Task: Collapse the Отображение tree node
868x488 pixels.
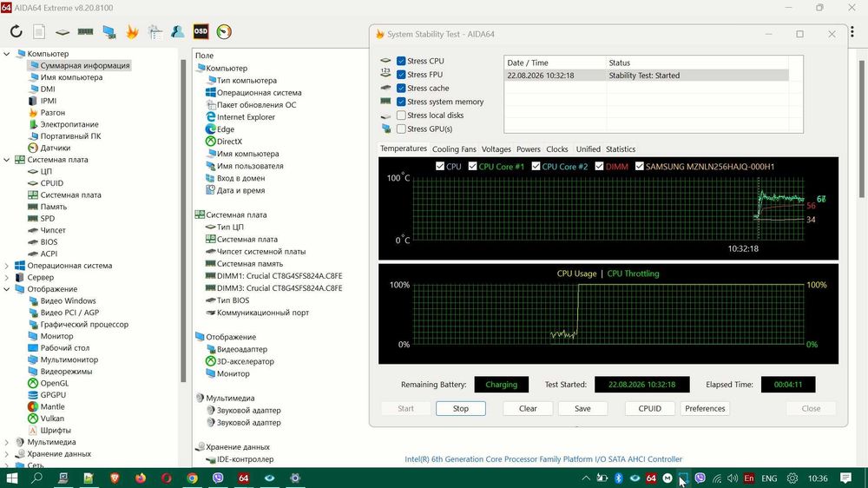Action: tap(7, 289)
